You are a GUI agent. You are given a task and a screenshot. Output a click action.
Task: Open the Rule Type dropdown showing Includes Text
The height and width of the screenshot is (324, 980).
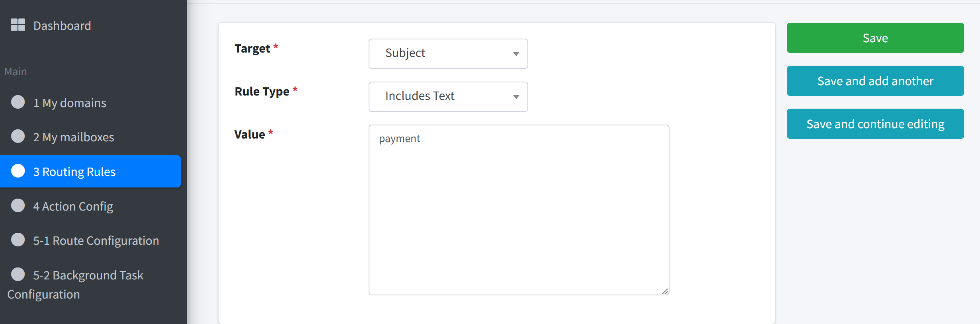(x=448, y=97)
